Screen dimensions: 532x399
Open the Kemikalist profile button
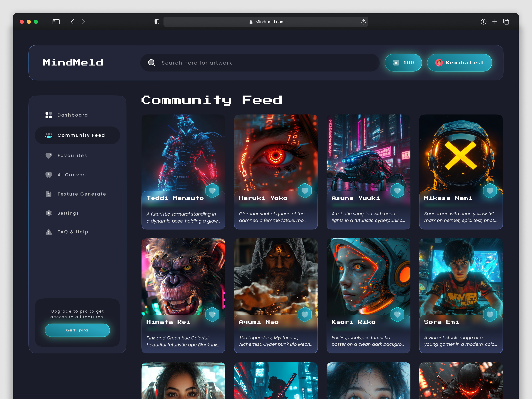tap(460, 63)
